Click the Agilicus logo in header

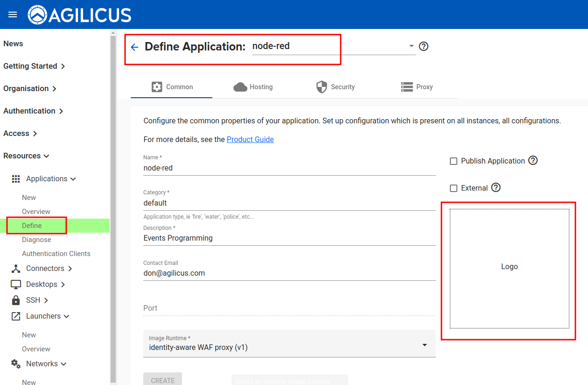click(80, 15)
